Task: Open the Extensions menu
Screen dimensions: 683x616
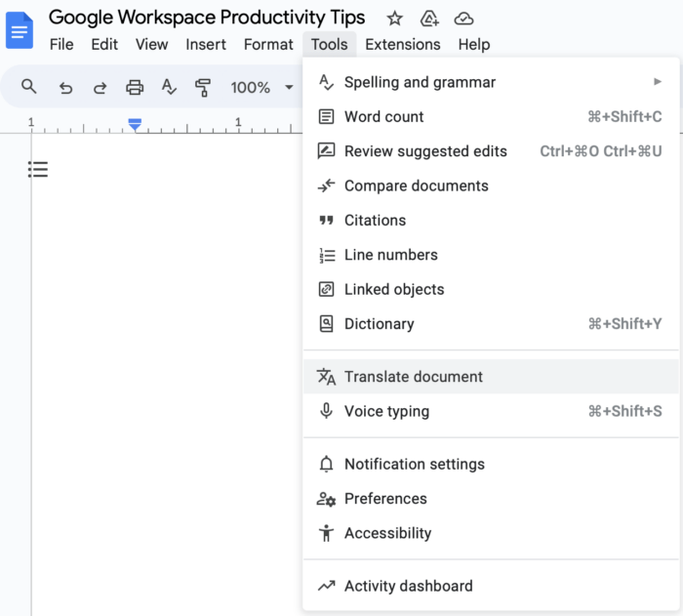Action: coord(402,44)
